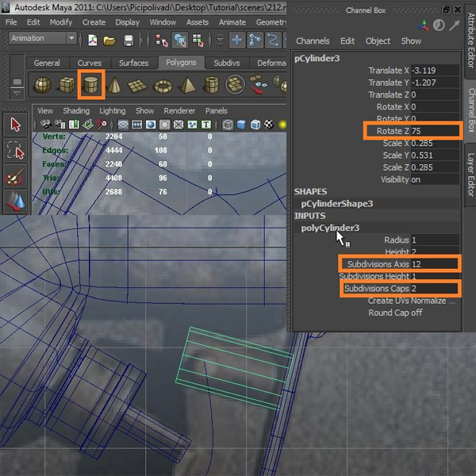Create a polygon pyramid from the shelf
476x476 pixels.
pyautogui.click(x=186, y=85)
